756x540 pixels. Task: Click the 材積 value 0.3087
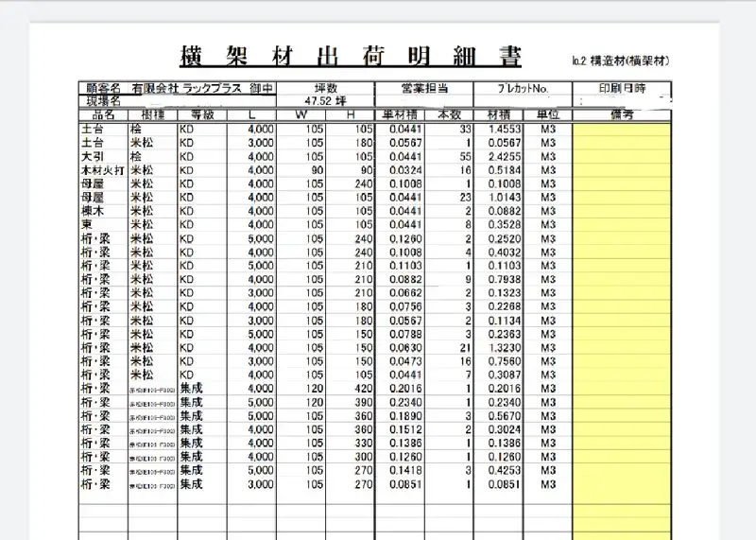tap(505, 375)
